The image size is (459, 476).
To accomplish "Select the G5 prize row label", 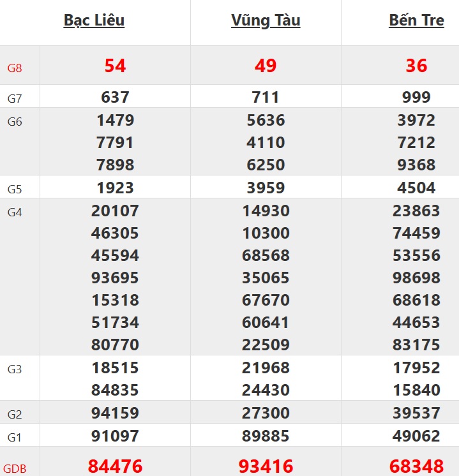I will click(x=15, y=190).
